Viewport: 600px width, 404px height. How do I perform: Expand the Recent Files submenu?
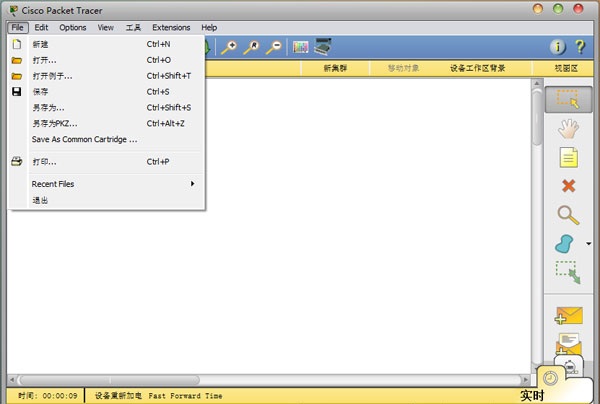click(x=110, y=184)
